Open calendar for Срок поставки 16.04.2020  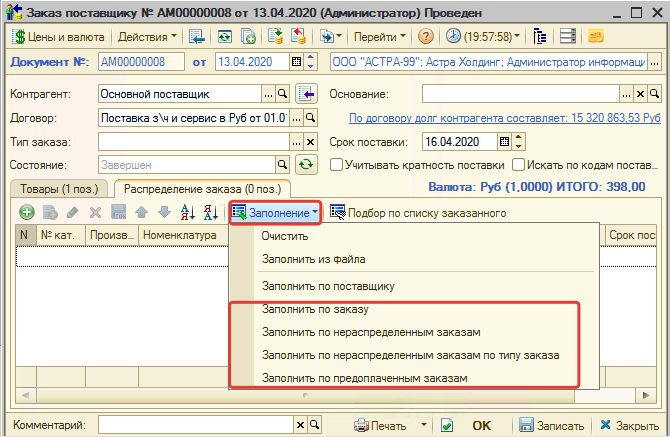coord(504,142)
